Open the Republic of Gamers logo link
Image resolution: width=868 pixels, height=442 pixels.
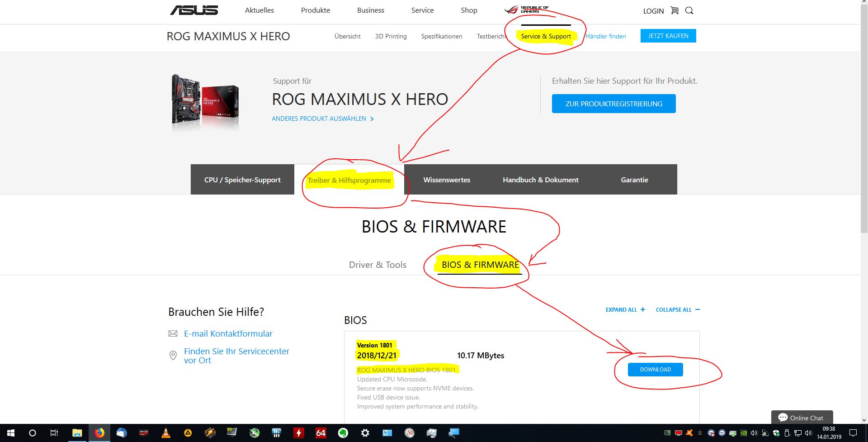click(x=527, y=10)
